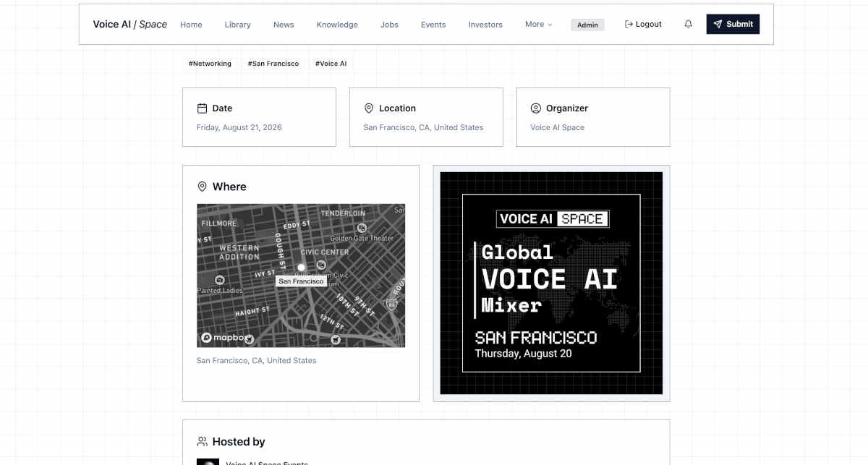
Task: Switch to the Events page
Action: (433, 25)
